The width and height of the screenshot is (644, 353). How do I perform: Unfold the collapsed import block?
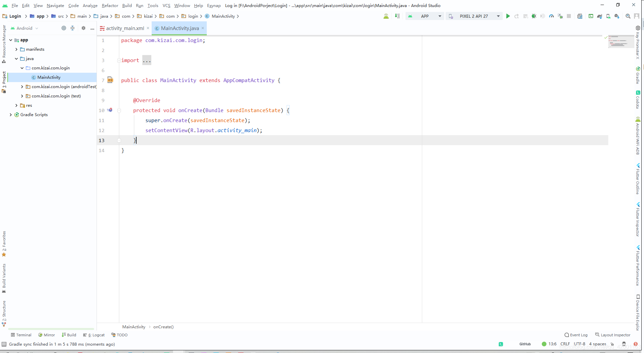point(119,60)
